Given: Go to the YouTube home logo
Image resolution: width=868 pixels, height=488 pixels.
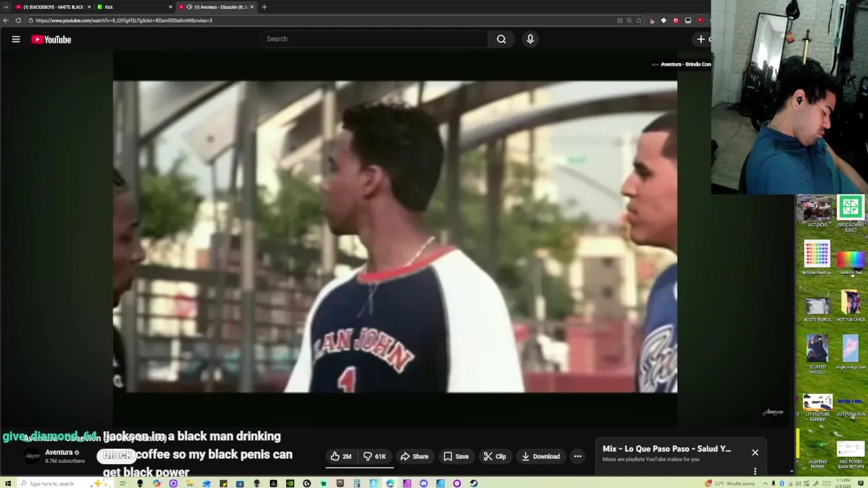Looking at the screenshot, I should 51,39.
